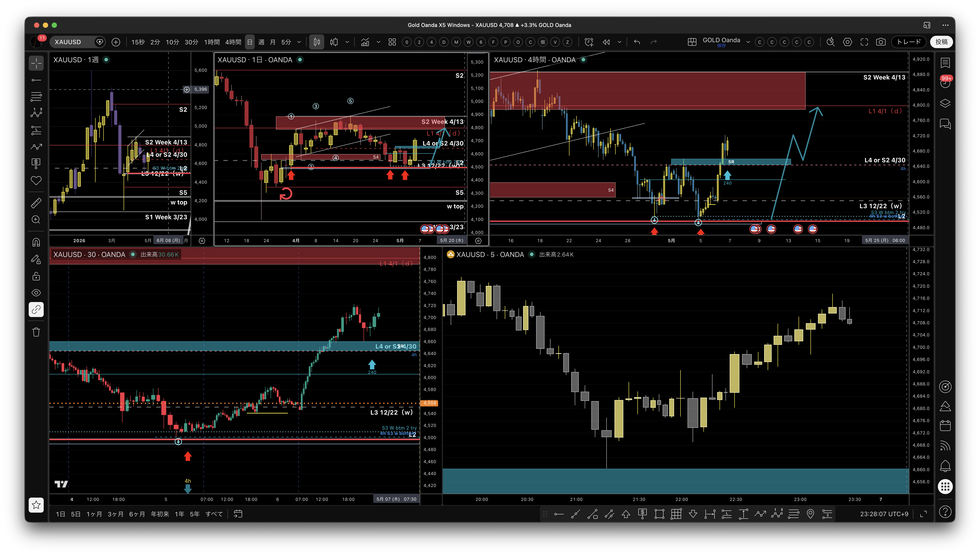Delete drawings with the trash icon

[x=36, y=332]
